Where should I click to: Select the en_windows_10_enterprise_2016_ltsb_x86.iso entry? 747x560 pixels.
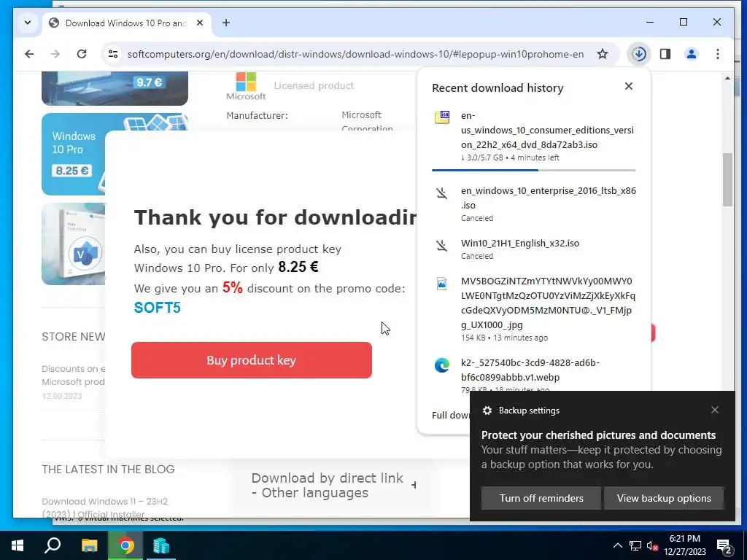533,205
